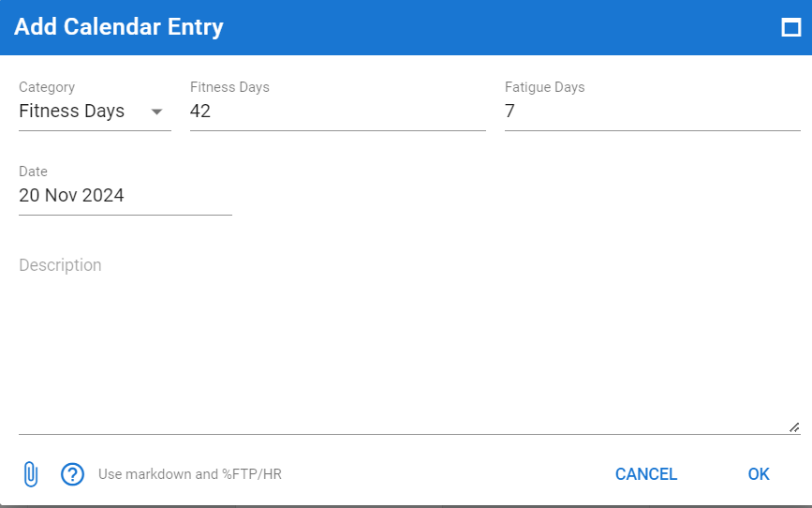This screenshot has height=508, width=812.
Task: Open the Date picker showing 20 Nov 2024
Action: [x=125, y=196]
